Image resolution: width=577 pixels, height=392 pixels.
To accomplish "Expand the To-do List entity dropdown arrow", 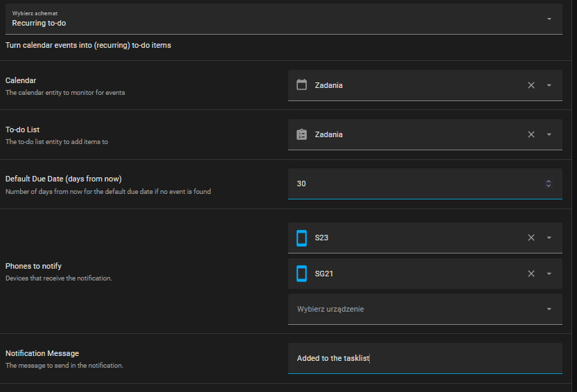I will point(549,134).
